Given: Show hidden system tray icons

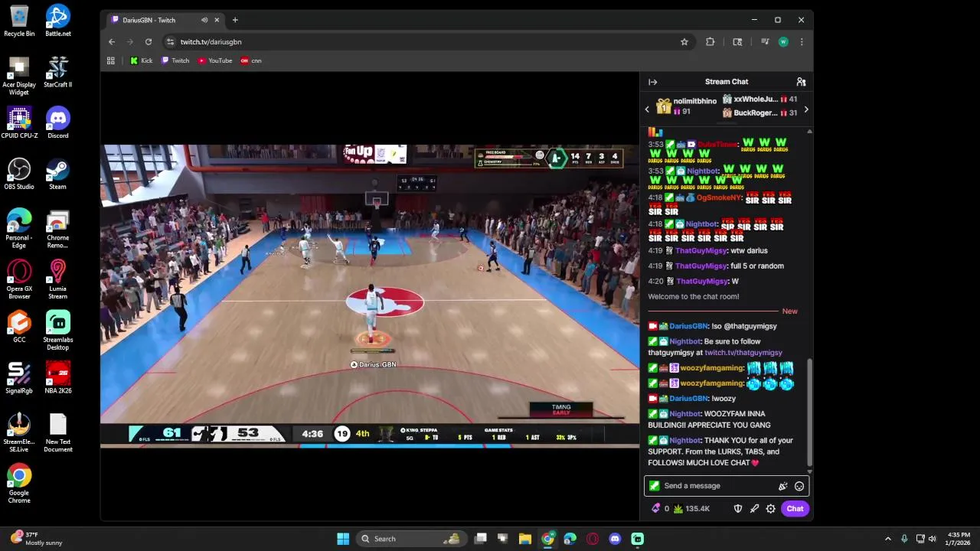Looking at the screenshot, I should [x=888, y=539].
